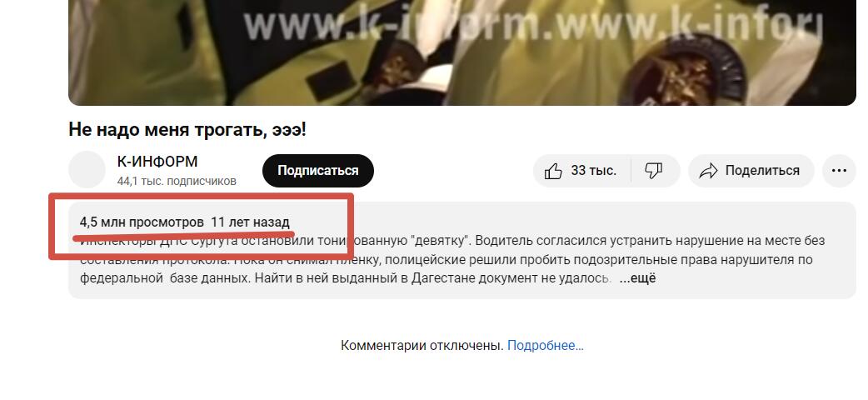This screenshot has height=400, width=868.
Task: Like the video with thumbs-up icon
Action: (553, 171)
